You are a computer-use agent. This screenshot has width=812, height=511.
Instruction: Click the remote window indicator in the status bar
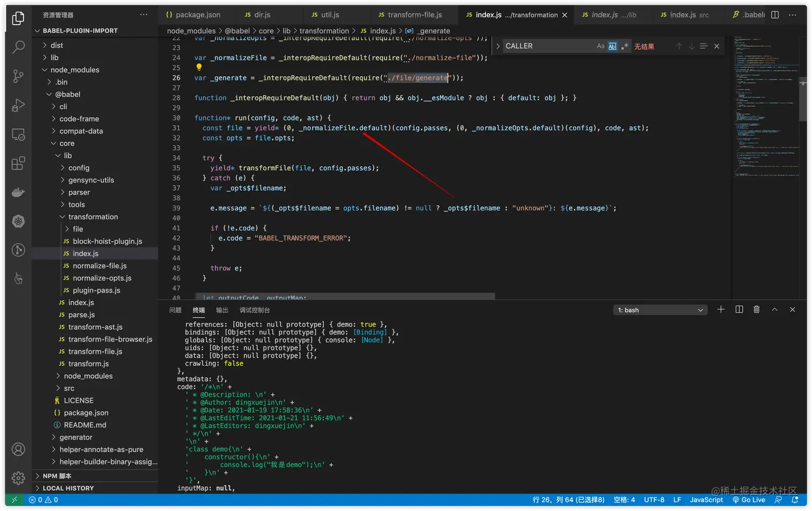tap(15, 500)
